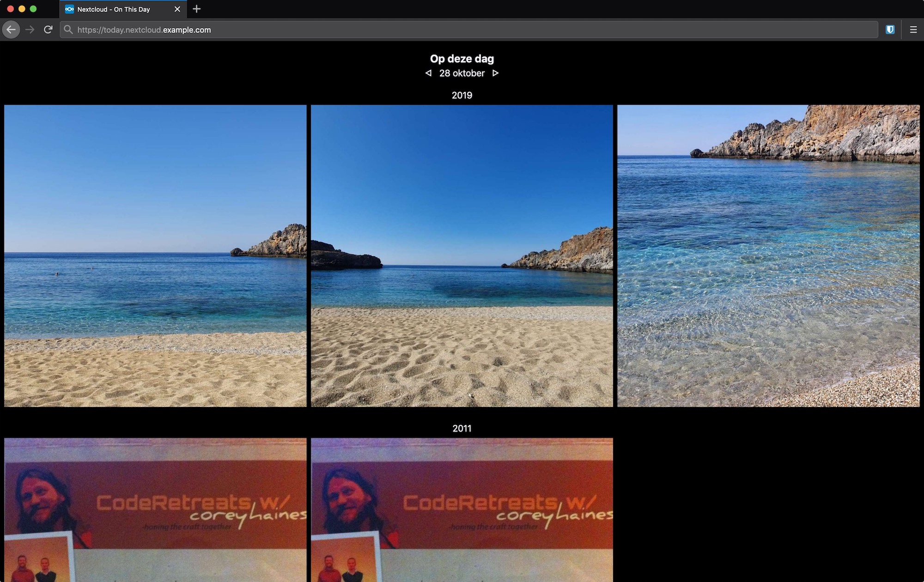Screen dimensions: 924x582
Task: Open a new tab with plus button
Action: (196, 9)
